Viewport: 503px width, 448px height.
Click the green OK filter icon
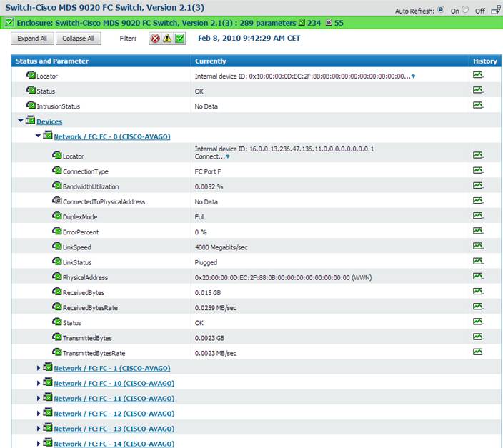tap(180, 39)
